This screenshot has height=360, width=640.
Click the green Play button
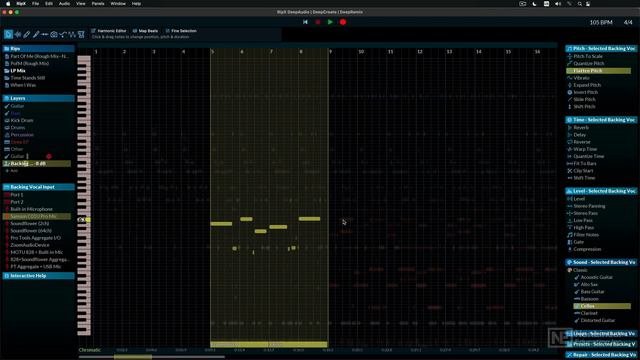(x=330, y=22)
